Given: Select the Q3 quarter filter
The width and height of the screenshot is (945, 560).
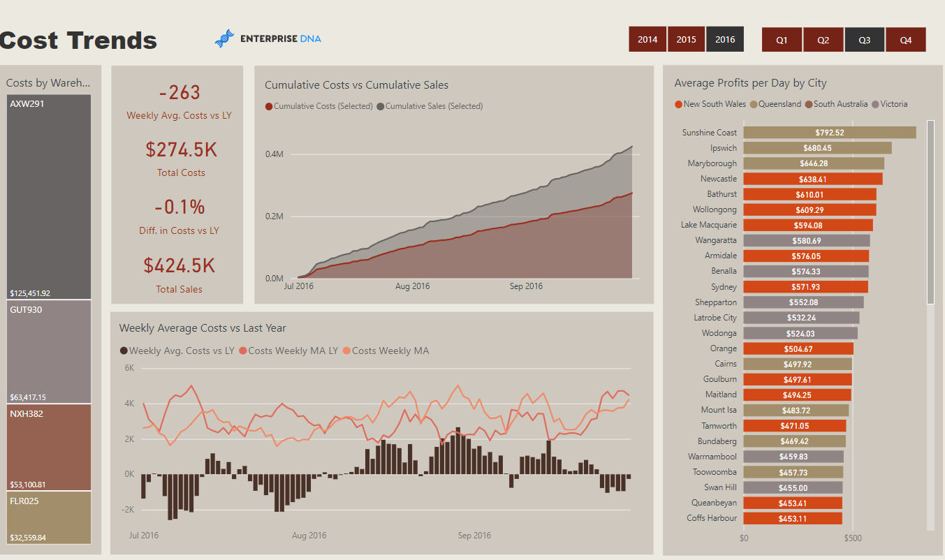Looking at the screenshot, I should (x=864, y=40).
